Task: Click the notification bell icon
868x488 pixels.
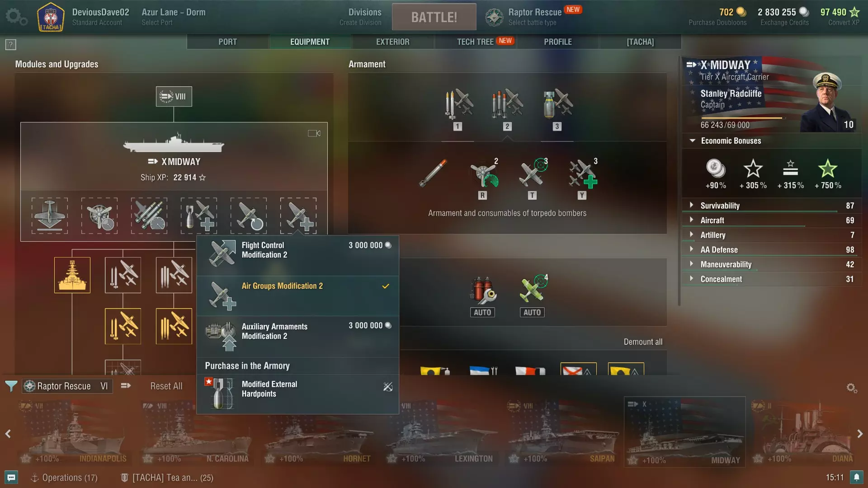Action: (x=857, y=477)
